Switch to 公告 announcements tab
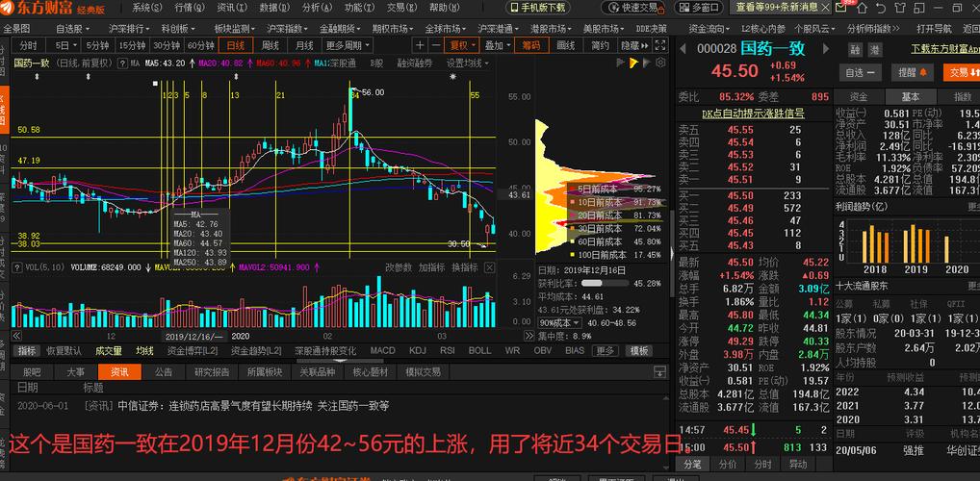The width and height of the screenshot is (980, 481). click(x=164, y=371)
